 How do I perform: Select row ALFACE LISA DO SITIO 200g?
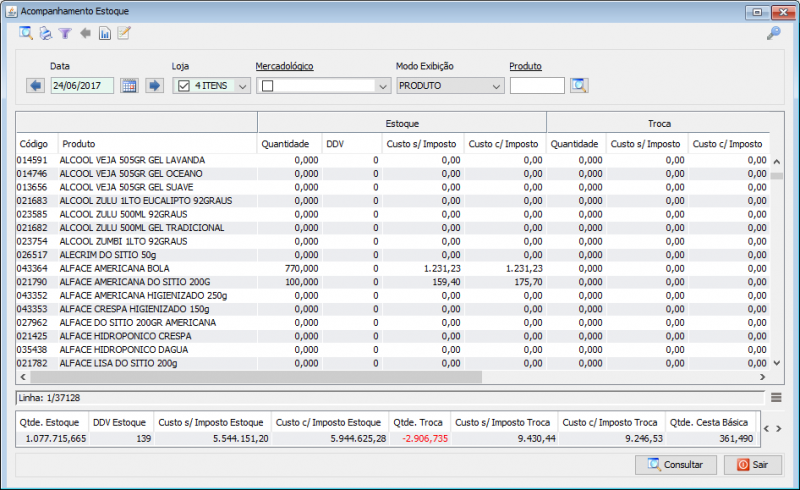point(393,363)
